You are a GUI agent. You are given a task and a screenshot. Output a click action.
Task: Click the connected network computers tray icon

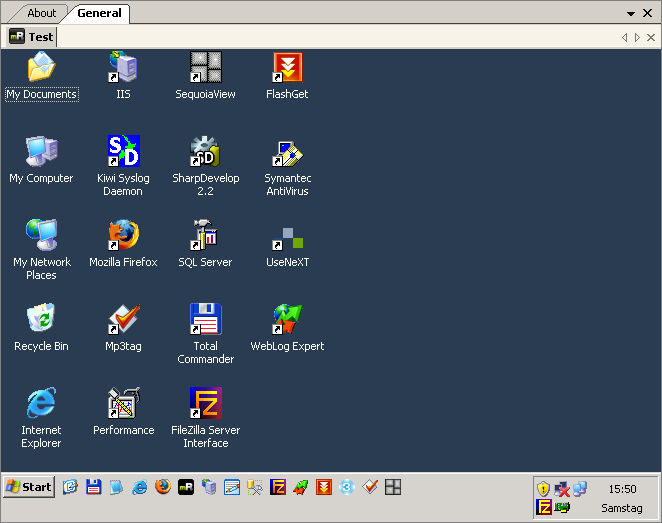[x=580, y=489]
